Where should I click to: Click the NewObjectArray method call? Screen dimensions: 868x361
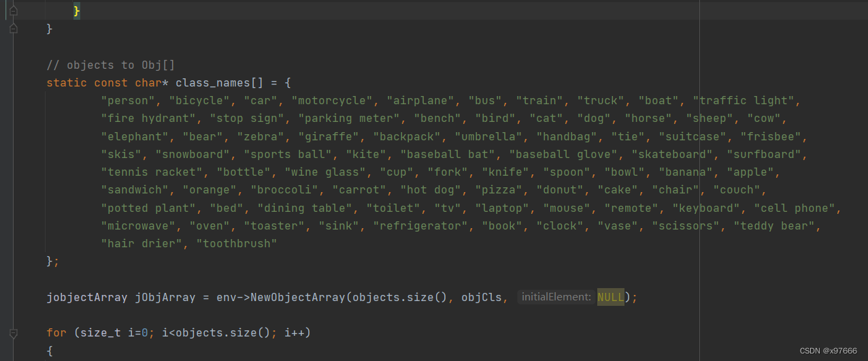point(298,297)
